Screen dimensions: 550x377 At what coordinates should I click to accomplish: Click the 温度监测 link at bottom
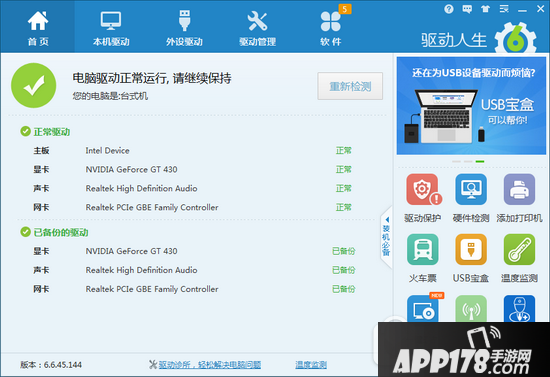pos(311,365)
